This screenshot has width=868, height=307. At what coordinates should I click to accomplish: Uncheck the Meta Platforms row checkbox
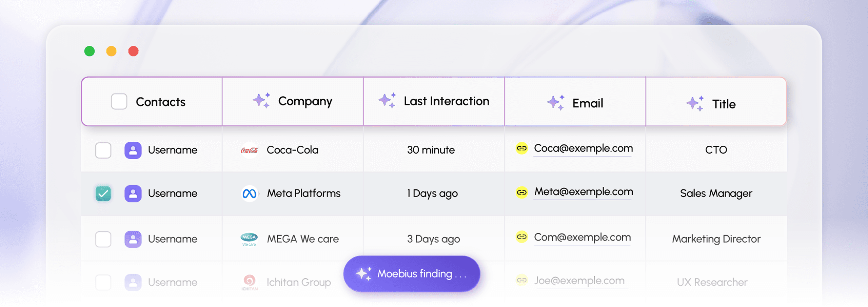(x=103, y=193)
